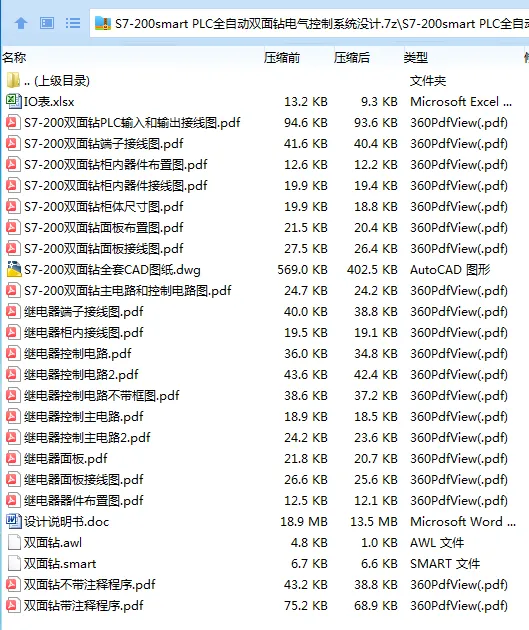Click PDF icon of 继电器控制主电路.pdf
529x630 pixels.
13,416
